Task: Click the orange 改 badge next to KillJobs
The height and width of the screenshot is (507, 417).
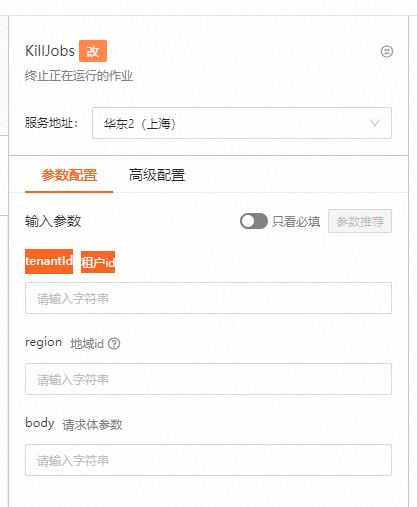Action: (93, 51)
